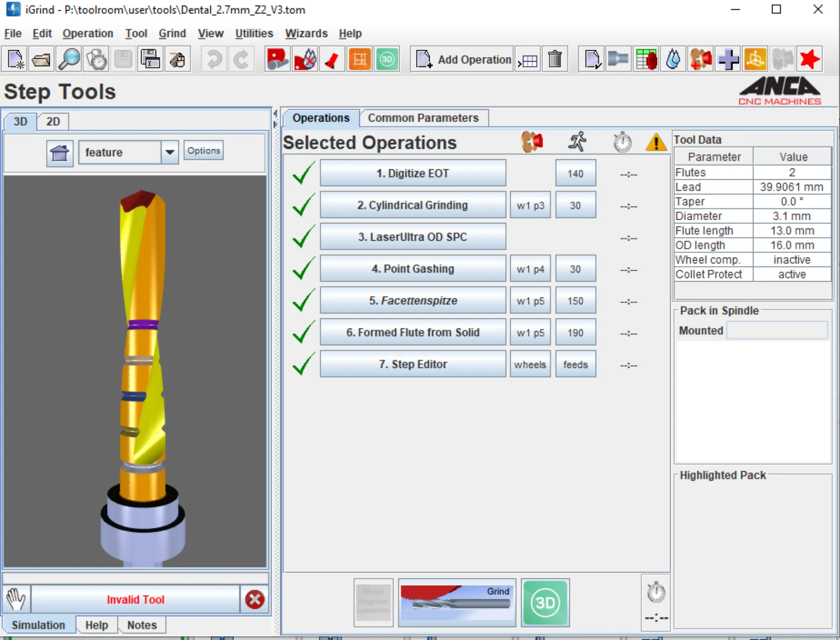This screenshot has width=840, height=640.
Task: Click the blue plus cross icon
Action: tap(728, 60)
